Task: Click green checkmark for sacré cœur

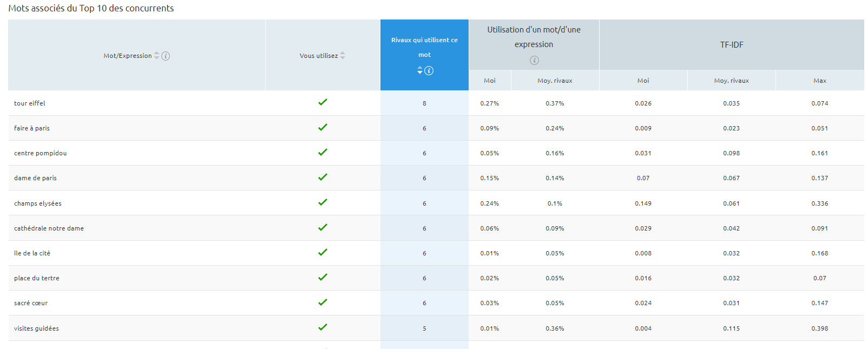Action: pos(323,302)
